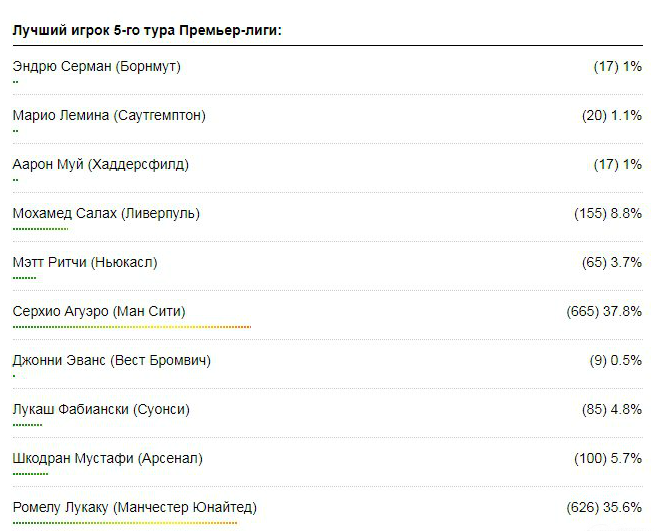
Task: Click Мэтт Ритчи (Ньюкасл) entry
Action: pyautogui.click(x=85, y=262)
